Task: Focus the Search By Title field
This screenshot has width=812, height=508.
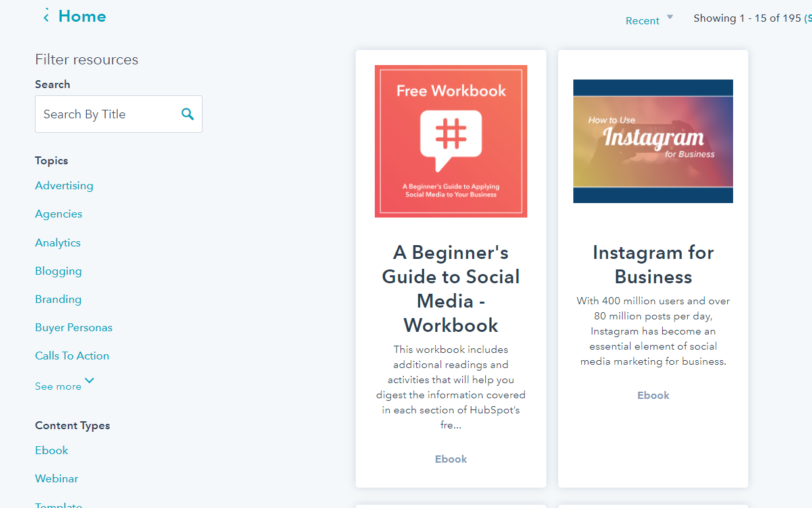Action: [x=118, y=114]
